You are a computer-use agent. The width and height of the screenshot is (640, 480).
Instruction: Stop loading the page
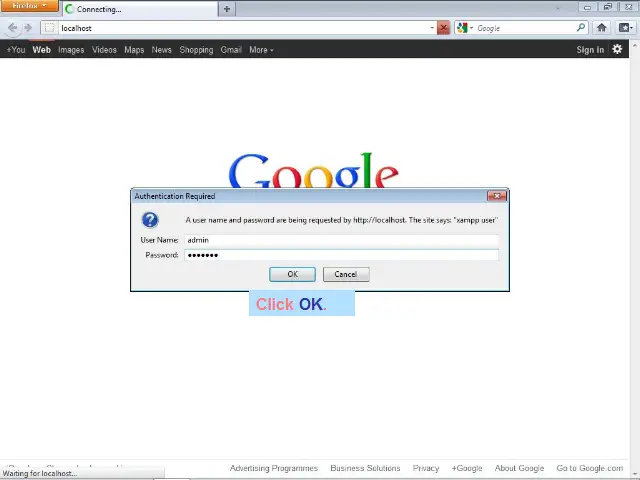coord(443,28)
